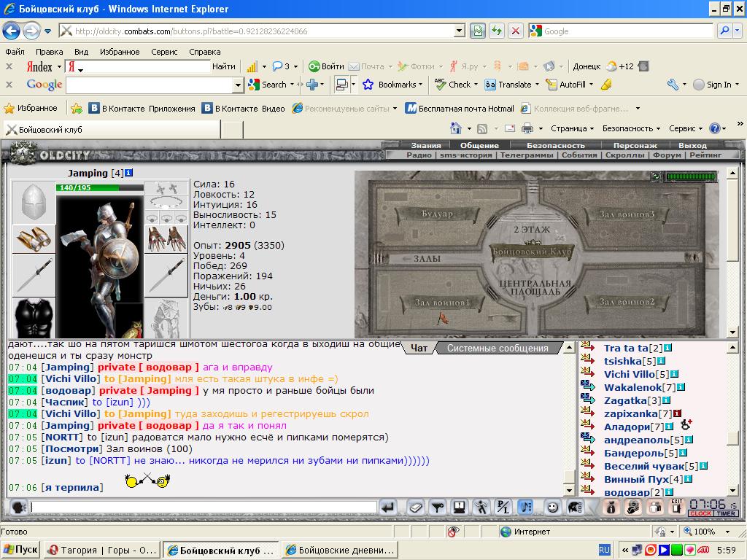This screenshot has height=560, width=747.
Task: Expand Translate dropdown in Google toolbar
Action: point(537,85)
